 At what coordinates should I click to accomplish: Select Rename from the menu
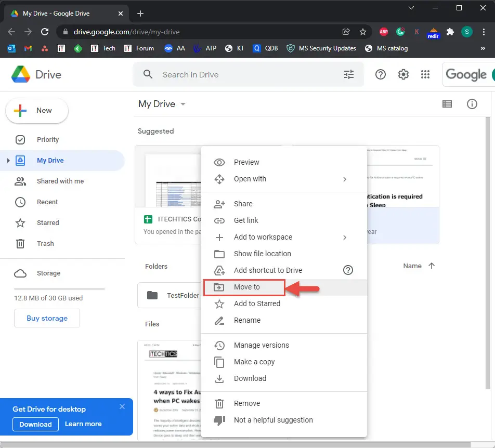284,320
